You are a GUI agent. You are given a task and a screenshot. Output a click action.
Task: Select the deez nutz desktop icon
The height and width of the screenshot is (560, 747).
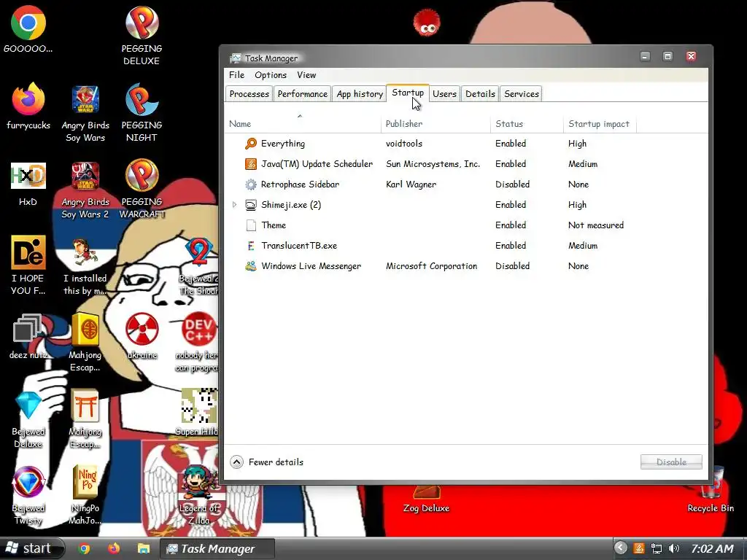28,329
